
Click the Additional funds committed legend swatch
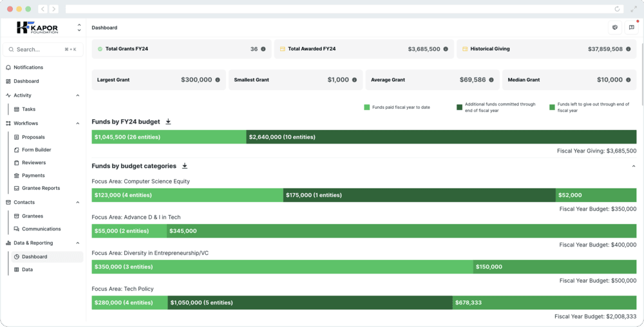coord(460,107)
